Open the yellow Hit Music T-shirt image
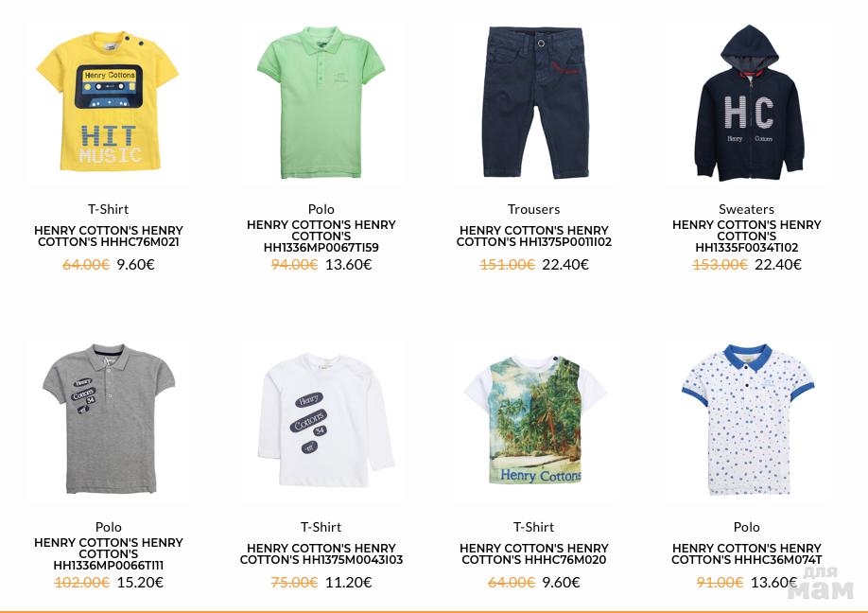 (108, 102)
